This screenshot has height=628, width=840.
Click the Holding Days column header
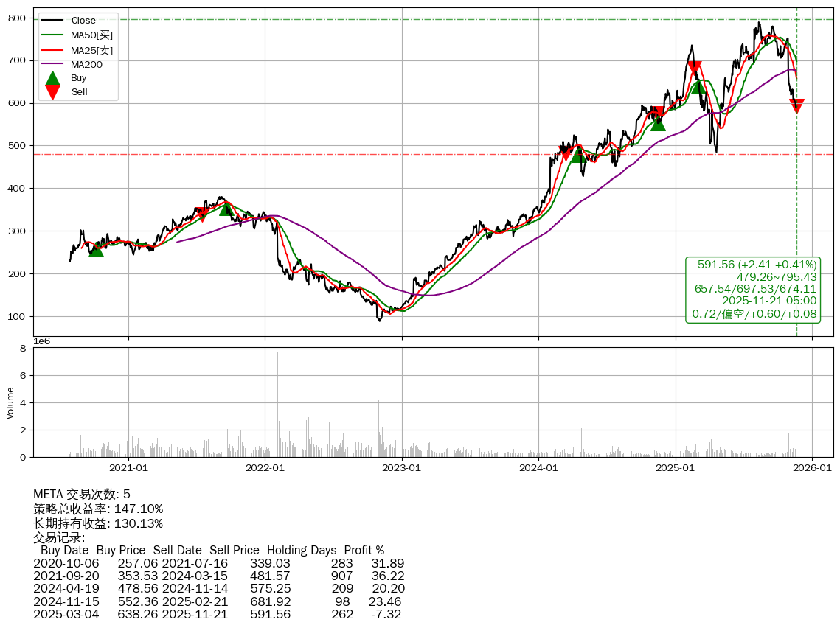click(x=301, y=551)
